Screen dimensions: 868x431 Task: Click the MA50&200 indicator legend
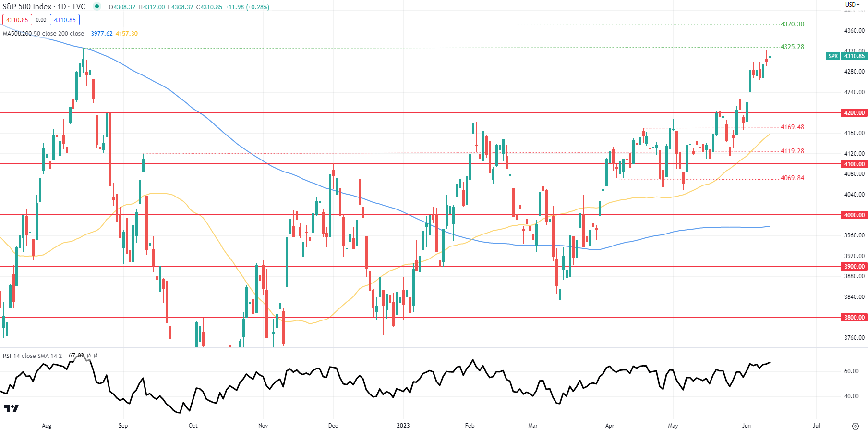point(43,34)
